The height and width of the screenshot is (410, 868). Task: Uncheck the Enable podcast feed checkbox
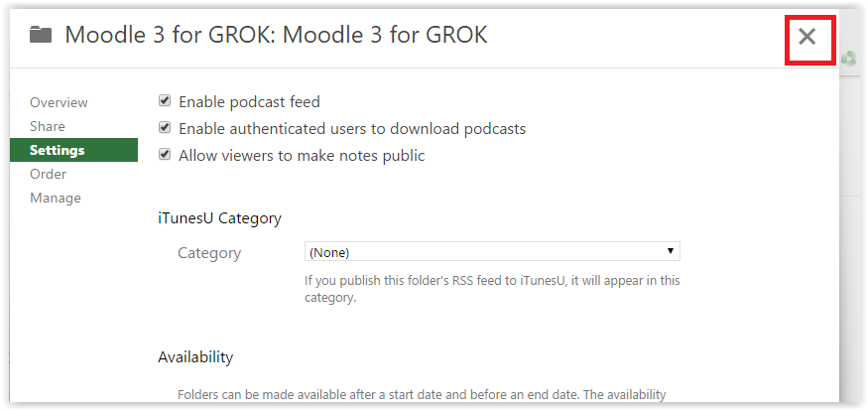coord(165,101)
